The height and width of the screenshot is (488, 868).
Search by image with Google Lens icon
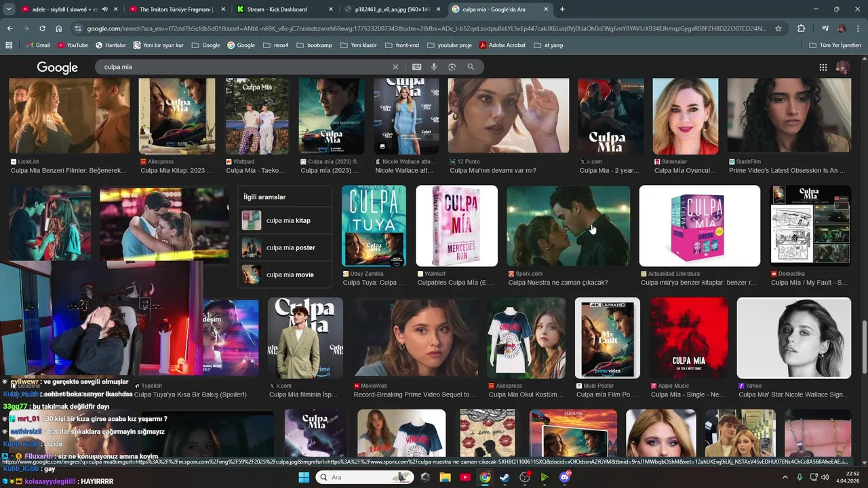(452, 67)
